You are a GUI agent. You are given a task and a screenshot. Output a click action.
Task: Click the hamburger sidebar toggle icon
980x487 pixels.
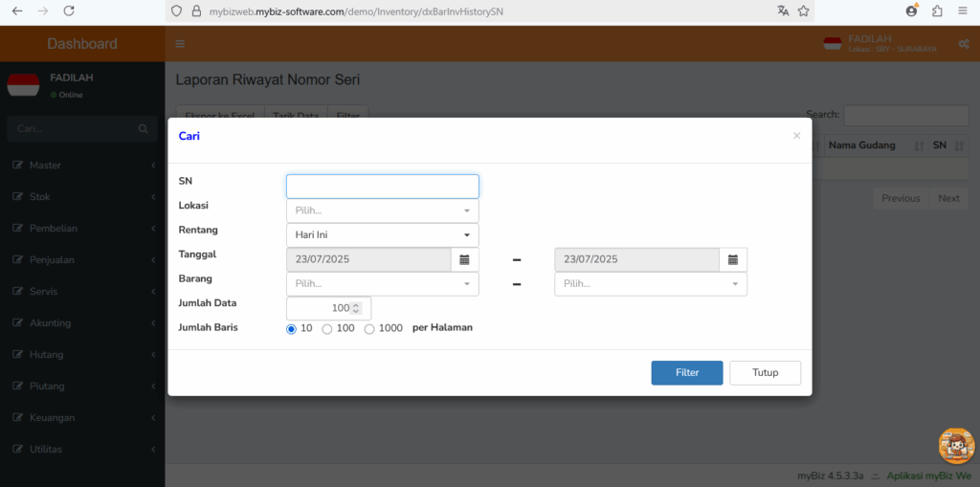pyautogui.click(x=180, y=44)
